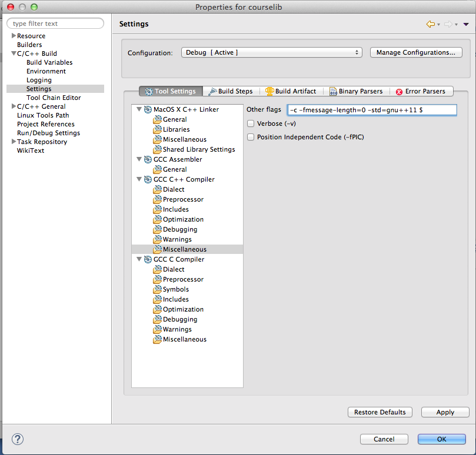
Task: Expand the Resource item in the sidebar
Action: [x=13, y=35]
